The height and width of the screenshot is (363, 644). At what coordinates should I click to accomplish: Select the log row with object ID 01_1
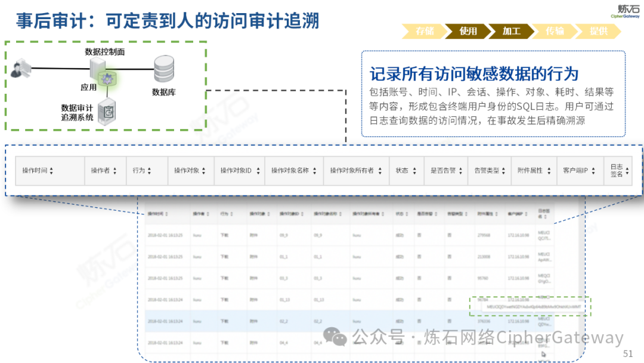(349, 257)
